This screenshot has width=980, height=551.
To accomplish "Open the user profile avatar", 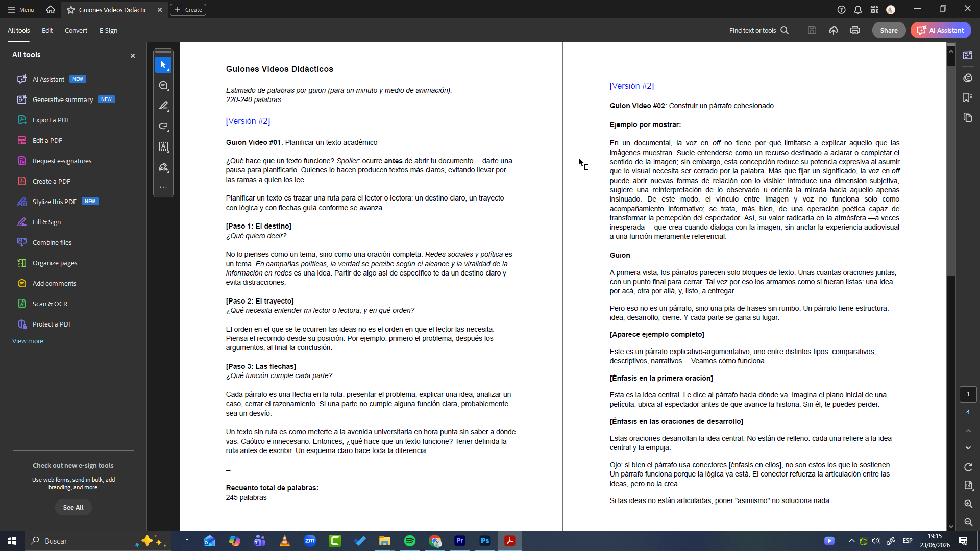I will click(x=891, y=10).
